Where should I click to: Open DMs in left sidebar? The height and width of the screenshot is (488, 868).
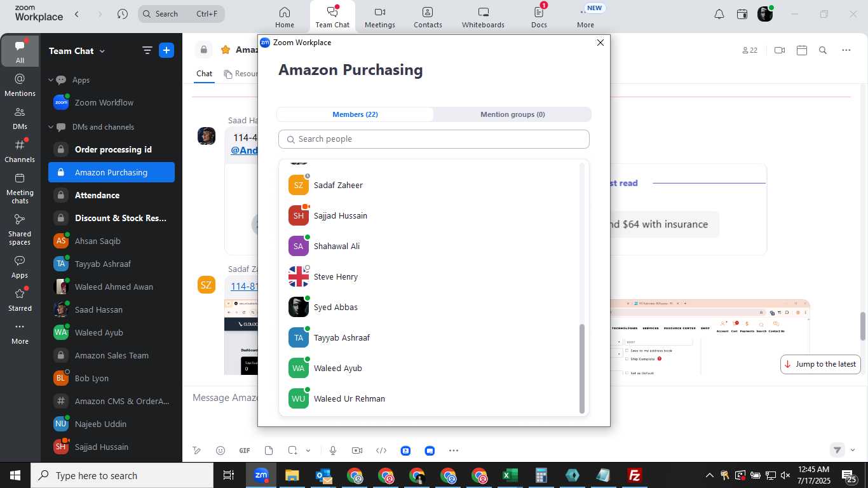pos(20,118)
